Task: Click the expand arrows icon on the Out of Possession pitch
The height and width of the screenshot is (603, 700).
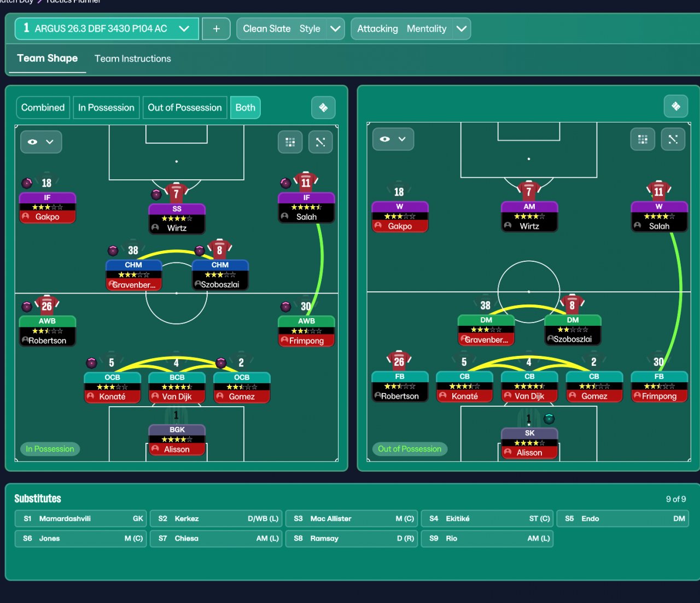Action: coord(673,139)
